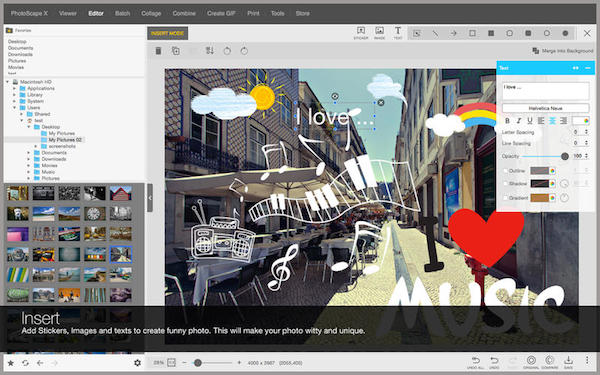Open the Helvetica Neue font dropdown
This screenshot has width=600, height=375.
(x=545, y=108)
